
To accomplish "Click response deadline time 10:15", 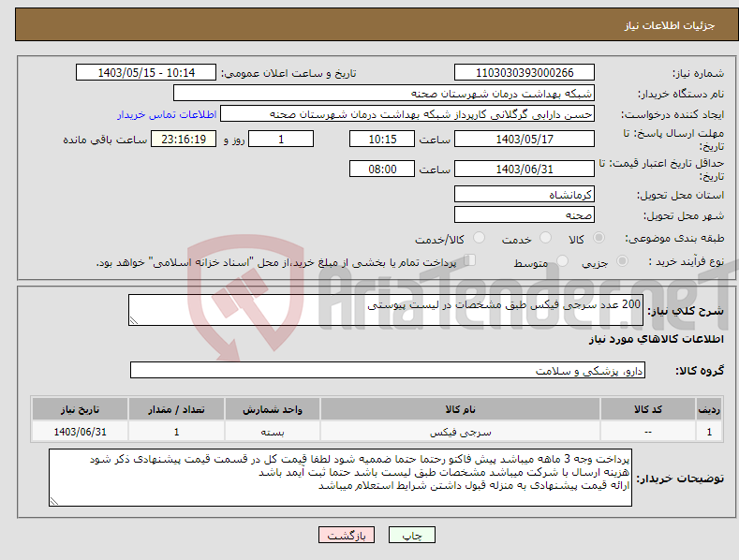I will coord(382,139).
